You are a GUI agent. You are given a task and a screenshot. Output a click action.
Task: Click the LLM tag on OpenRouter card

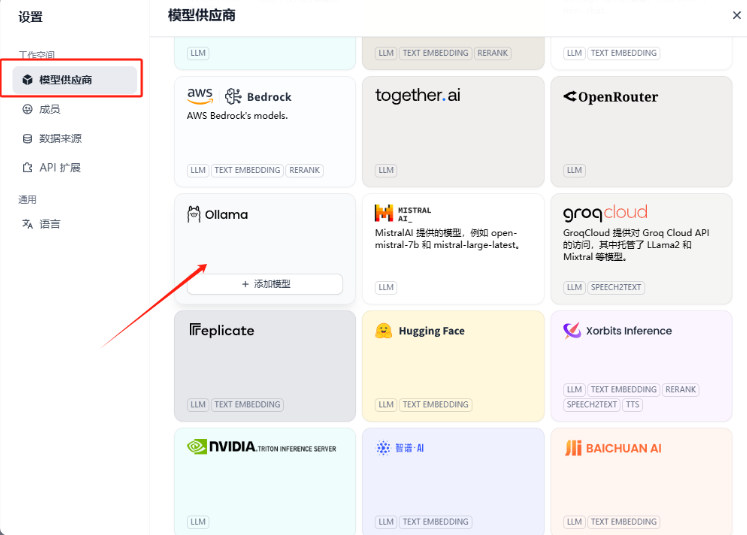574,170
